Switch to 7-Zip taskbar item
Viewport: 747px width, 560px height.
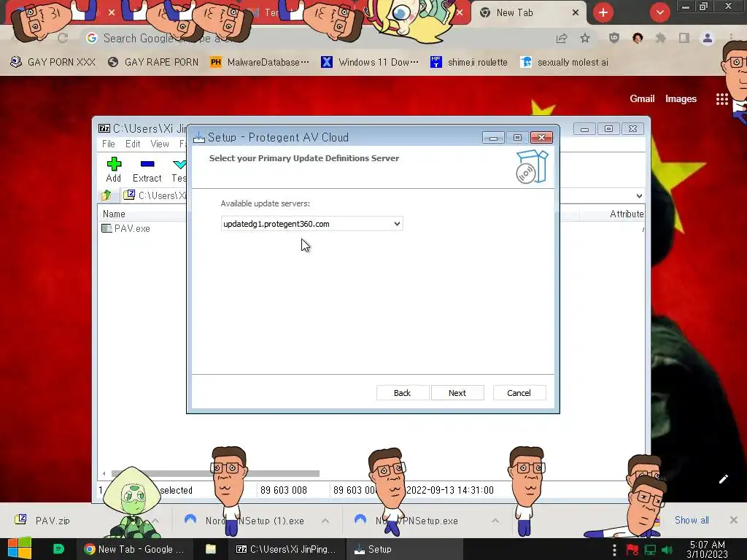pos(286,550)
